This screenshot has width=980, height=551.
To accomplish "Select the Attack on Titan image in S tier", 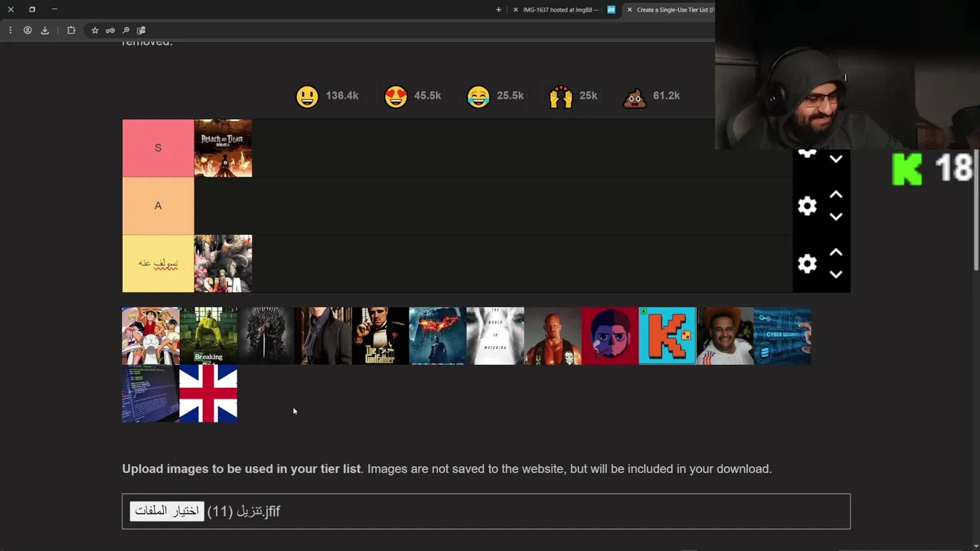I will (x=223, y=148).
